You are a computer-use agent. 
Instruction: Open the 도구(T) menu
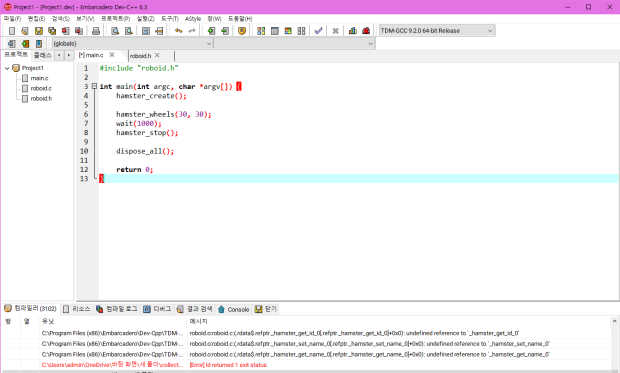[170, 19]
